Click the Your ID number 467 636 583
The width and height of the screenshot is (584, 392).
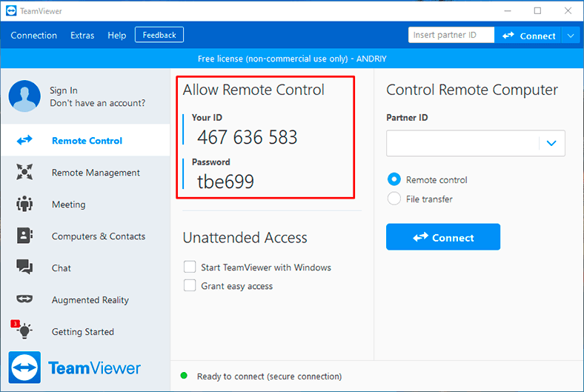point(248,137)
